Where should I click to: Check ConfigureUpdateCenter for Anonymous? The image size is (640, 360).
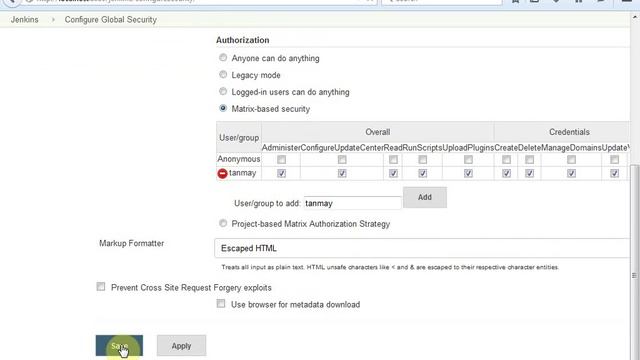click(342, 160)
